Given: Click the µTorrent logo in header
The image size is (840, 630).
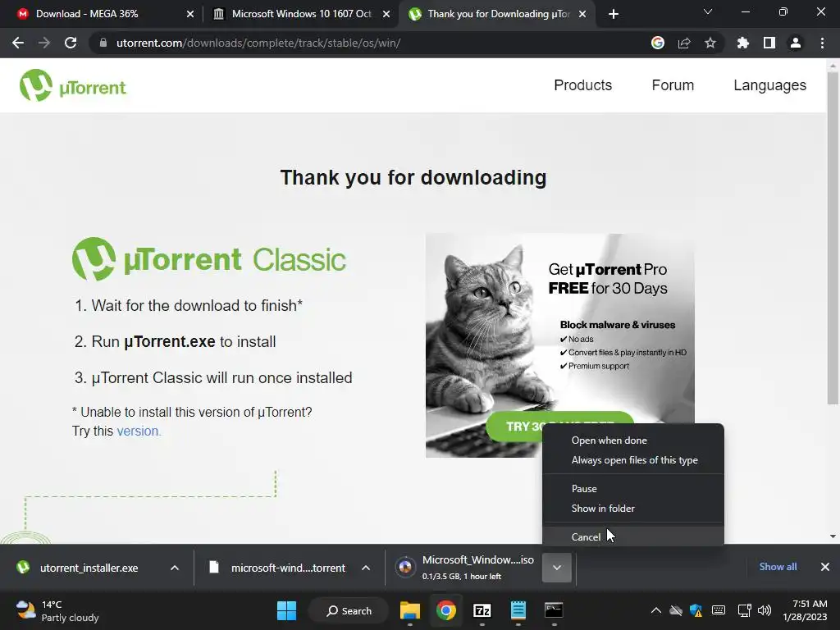Looking at the screenshot, I should tap(73, 85).
